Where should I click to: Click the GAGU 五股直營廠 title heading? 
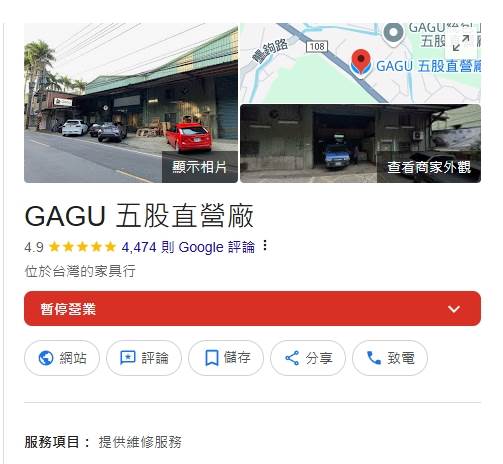(x=139, y=216)
